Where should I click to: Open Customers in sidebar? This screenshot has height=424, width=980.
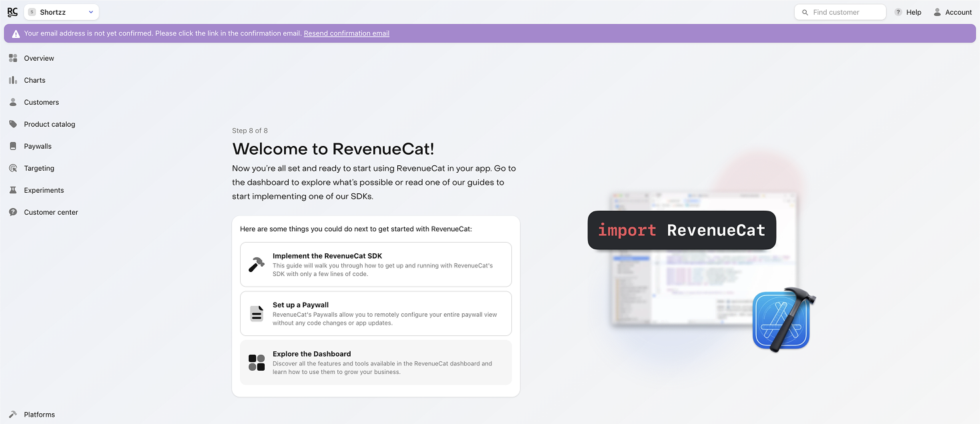click(x=41, y=102)
